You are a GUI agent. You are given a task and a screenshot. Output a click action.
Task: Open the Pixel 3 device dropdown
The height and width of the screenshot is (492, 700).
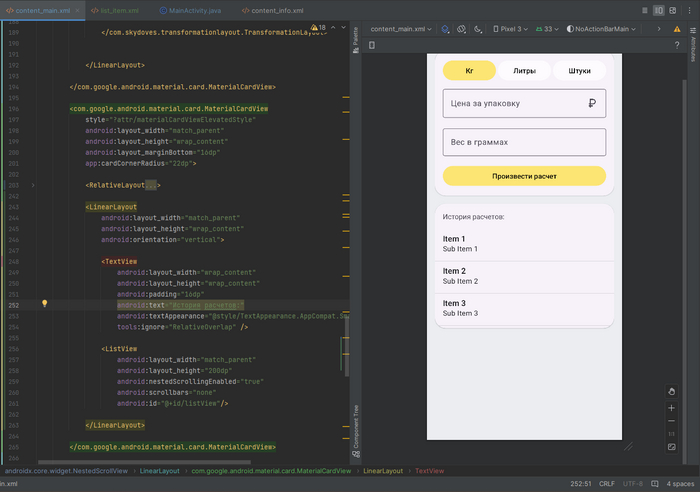509,30
